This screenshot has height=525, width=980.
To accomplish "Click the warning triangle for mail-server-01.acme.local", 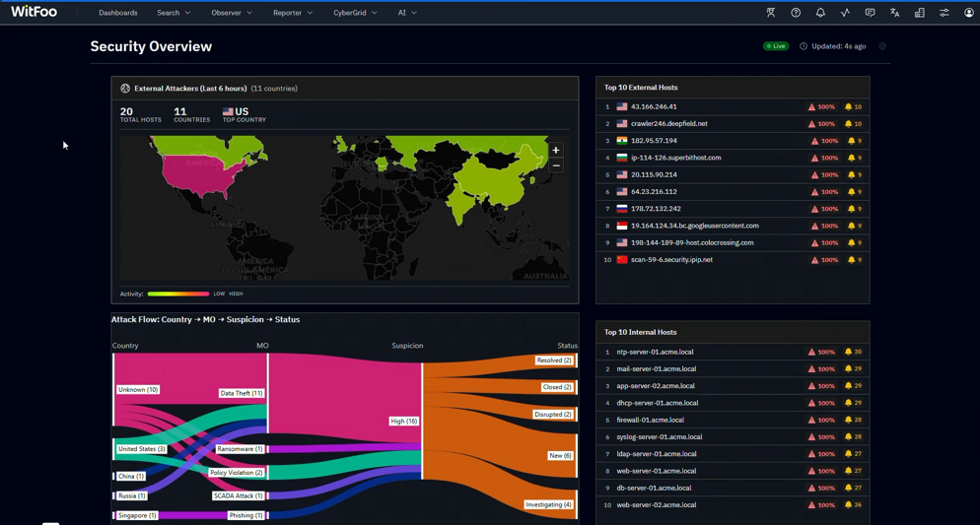I will pyautogui.click(x=811, y=369).
